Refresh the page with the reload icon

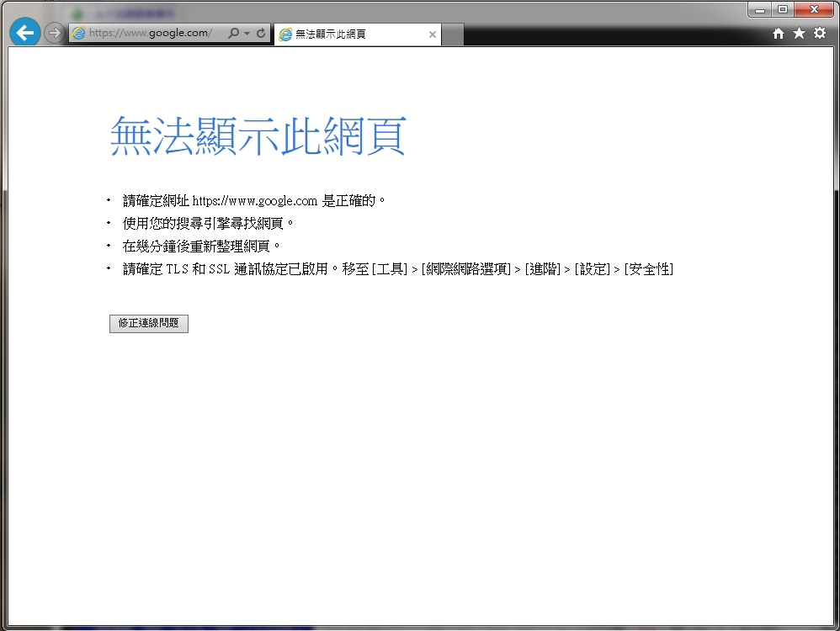click(x=261, y=33)
